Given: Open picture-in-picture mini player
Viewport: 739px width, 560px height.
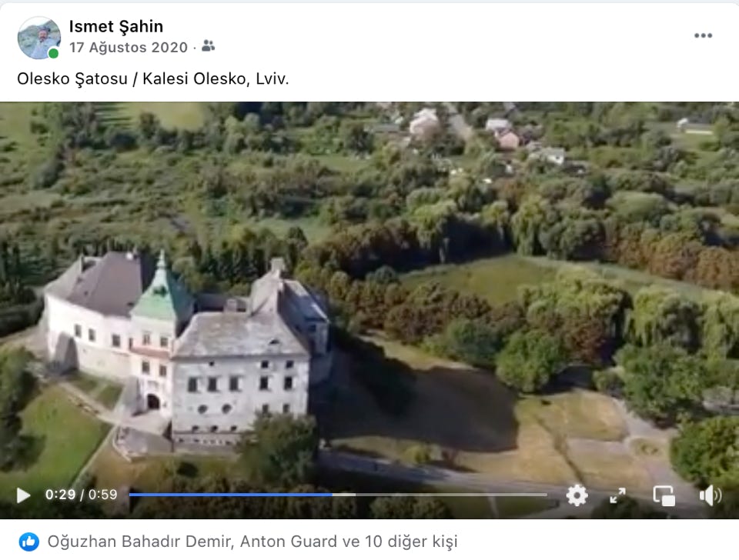Looking at the screenshot, I should coord(664,495).
